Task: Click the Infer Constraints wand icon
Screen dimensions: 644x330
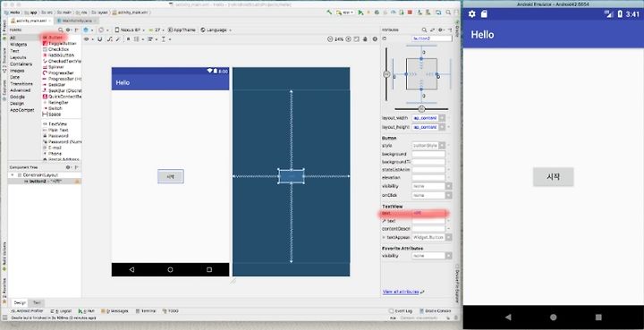Action: pos(118,39)
